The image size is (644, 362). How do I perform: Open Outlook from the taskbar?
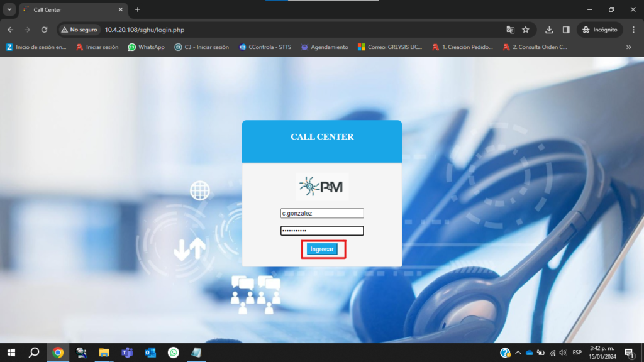(150, 353)
